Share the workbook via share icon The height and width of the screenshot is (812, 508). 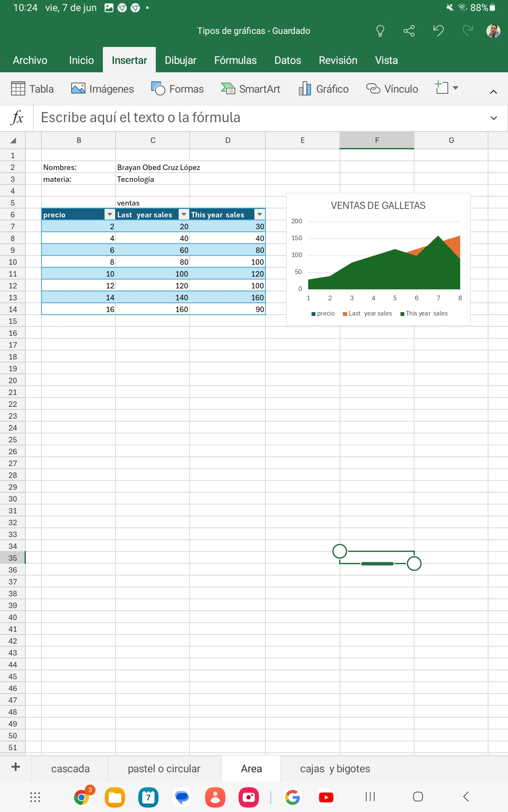(409, 31)
